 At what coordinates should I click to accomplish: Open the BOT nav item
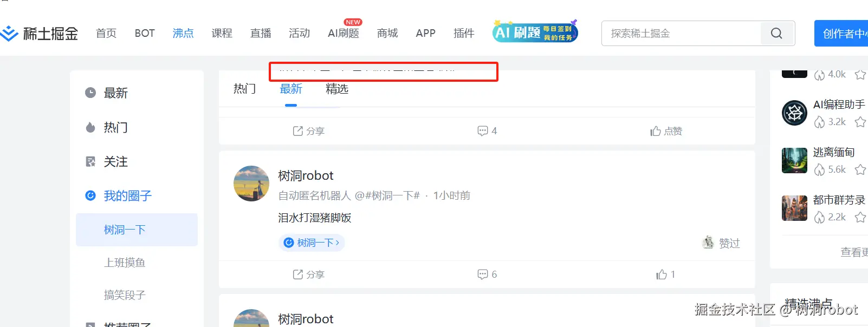coord(145,34)
